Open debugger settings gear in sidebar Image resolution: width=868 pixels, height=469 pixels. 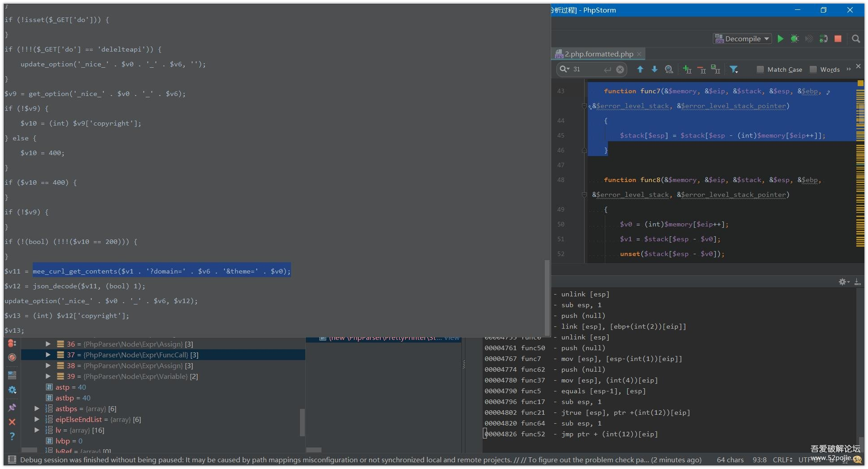(12, 390)
